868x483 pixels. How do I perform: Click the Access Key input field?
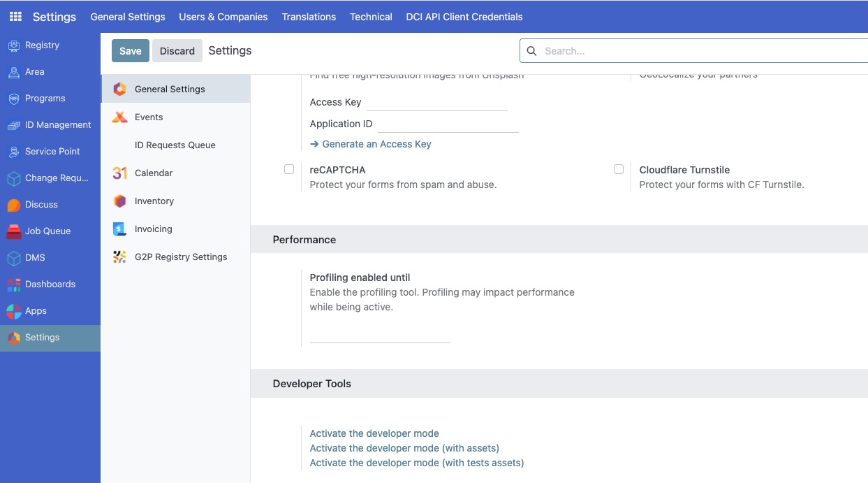pos(436,102)
